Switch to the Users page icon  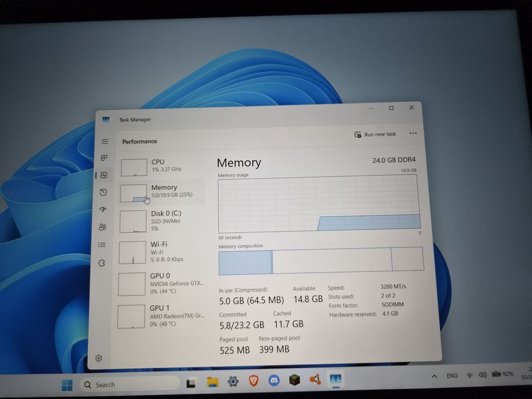(103, 227)
